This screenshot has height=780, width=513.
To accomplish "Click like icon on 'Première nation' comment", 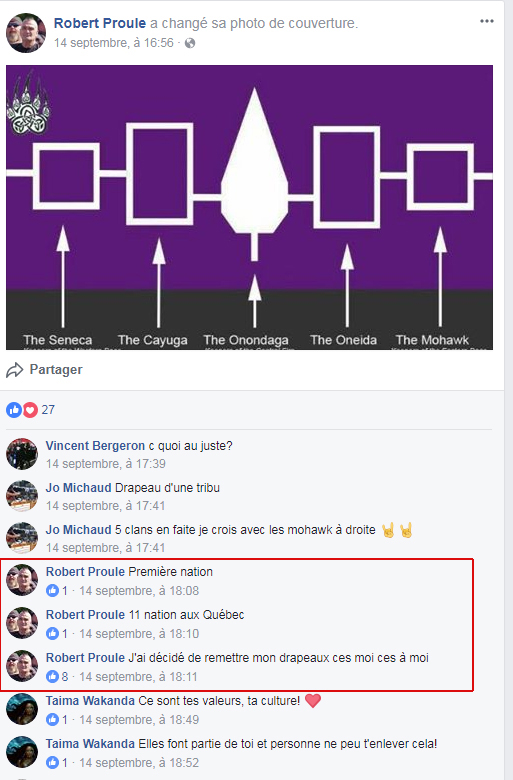I will tap(52, 590).
